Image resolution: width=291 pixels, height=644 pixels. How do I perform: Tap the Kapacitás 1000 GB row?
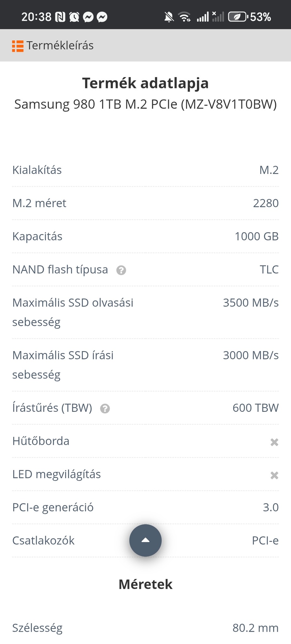point(145,237)
